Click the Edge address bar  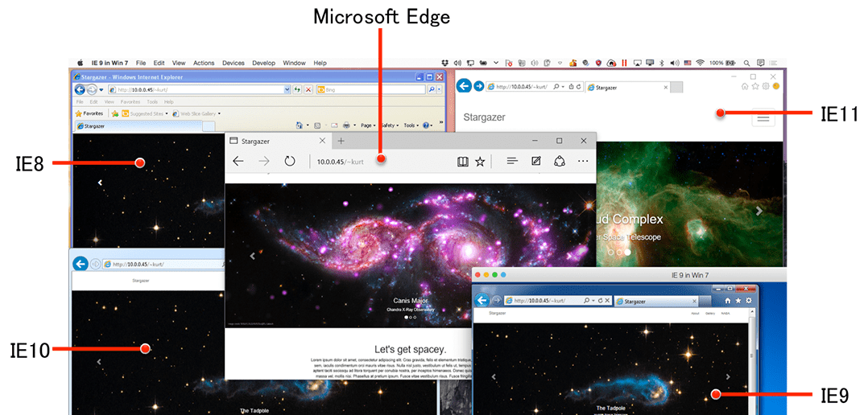[x=382, y=162]
